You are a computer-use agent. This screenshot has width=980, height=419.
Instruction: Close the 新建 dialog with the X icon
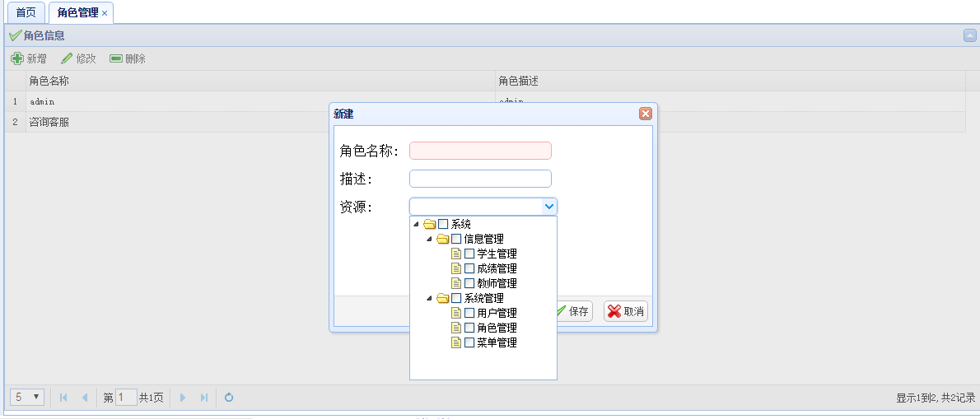(x=646, y=114)
